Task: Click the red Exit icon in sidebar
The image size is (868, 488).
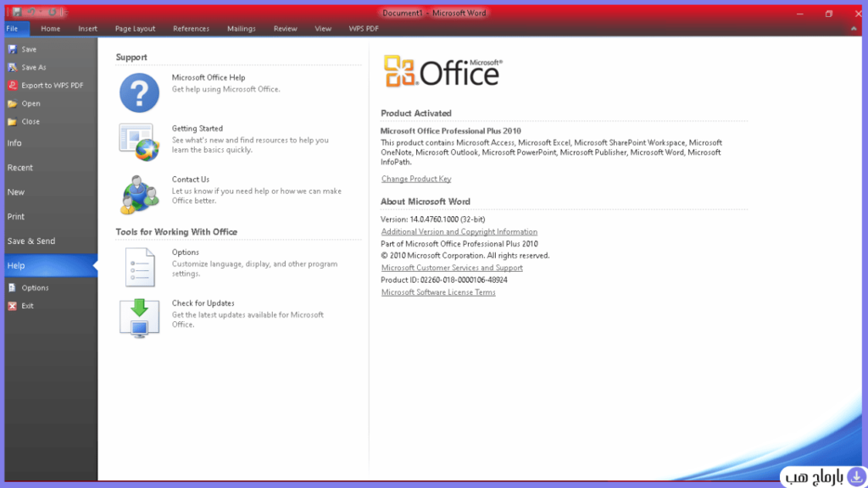Action: [12, 306]
